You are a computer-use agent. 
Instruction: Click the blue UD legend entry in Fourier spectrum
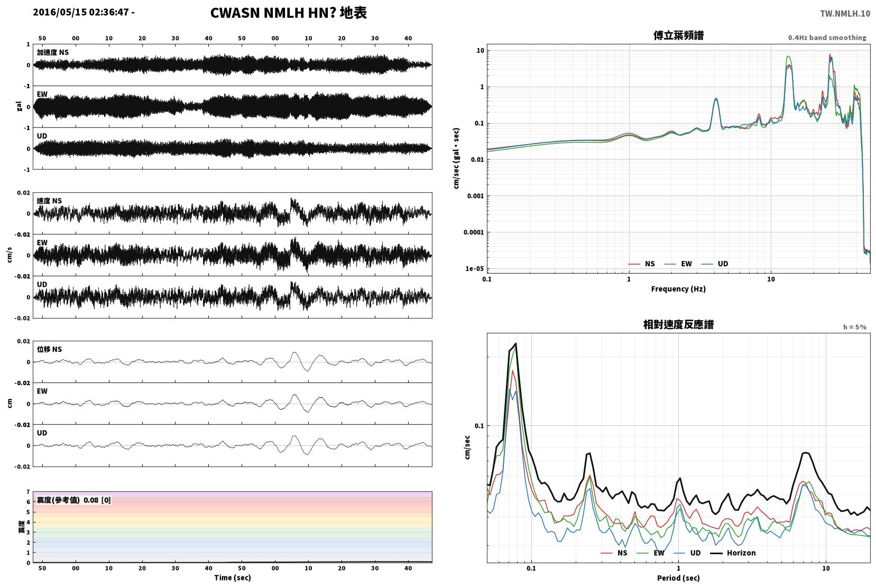coord(715,264)
